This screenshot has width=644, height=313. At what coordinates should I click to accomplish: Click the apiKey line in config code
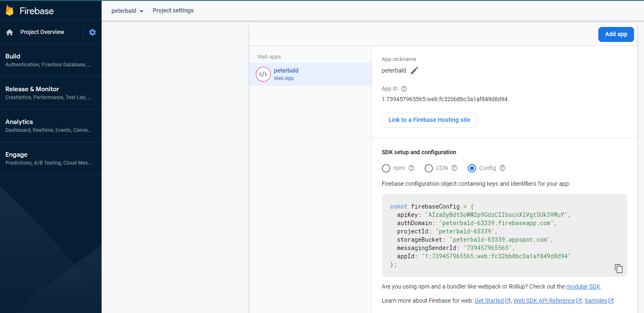[x=484, y=215]
